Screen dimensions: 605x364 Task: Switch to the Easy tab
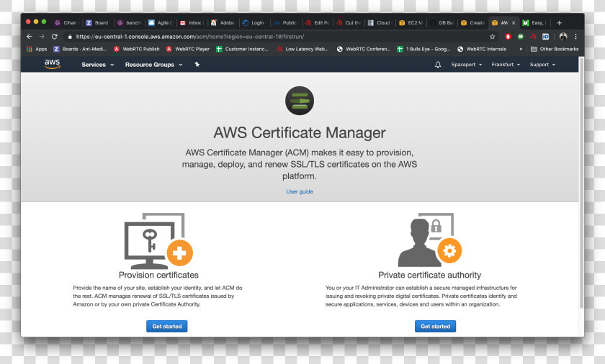(x=536, y=23)
